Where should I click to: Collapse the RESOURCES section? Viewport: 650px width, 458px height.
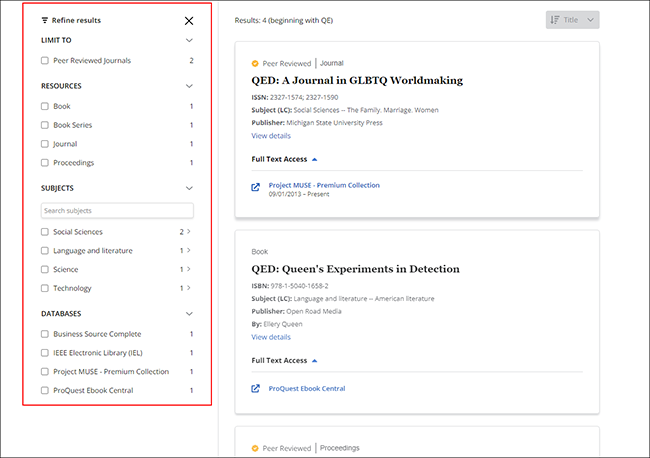pos(189,86)
